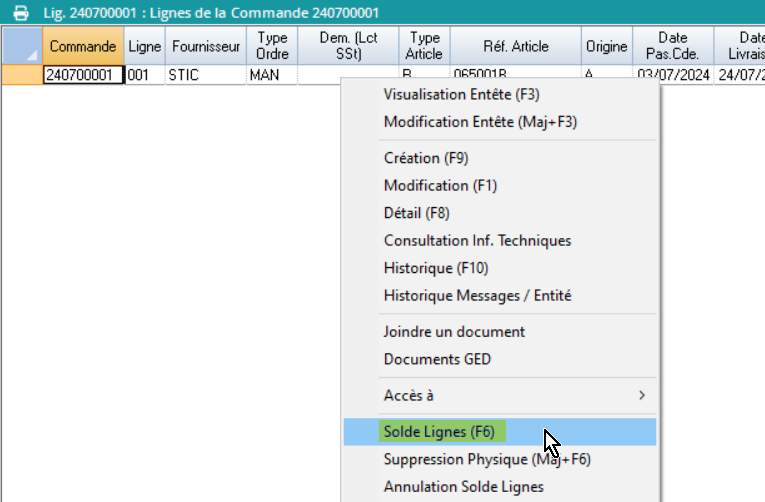This screenshot has height=502, width=765.
Task: Select the orange row header of line 001
Action: 21,75
